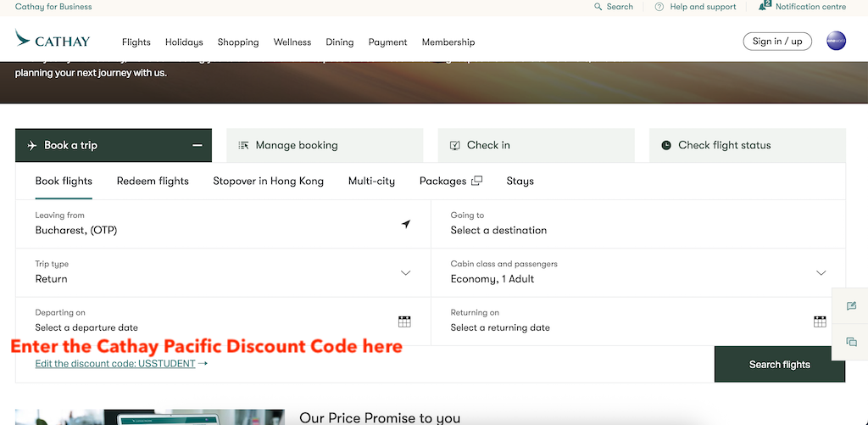Click the oneworld globe icon
Viewport: 868px width, 425px height.
tap(836, 41)
